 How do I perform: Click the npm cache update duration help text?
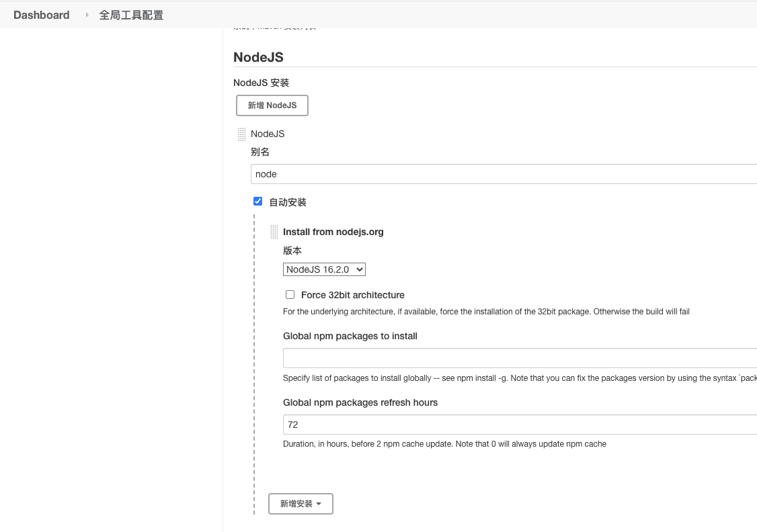coord(444,444)
